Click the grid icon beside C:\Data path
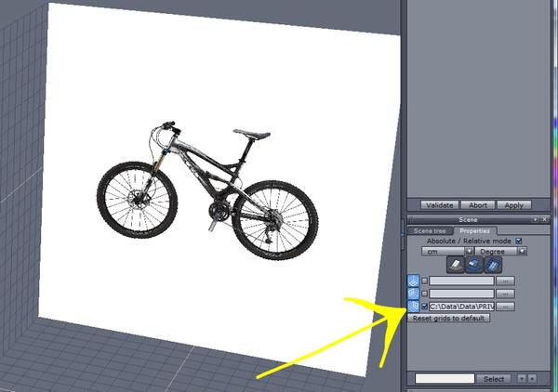Screen dimensions: 558x392 click(x=413, y=306)
